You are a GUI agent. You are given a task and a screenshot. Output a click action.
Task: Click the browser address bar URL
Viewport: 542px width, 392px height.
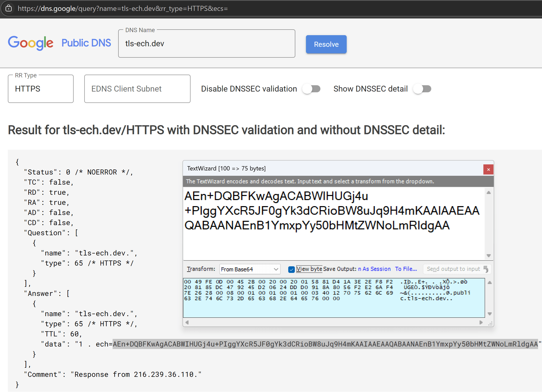123,8
